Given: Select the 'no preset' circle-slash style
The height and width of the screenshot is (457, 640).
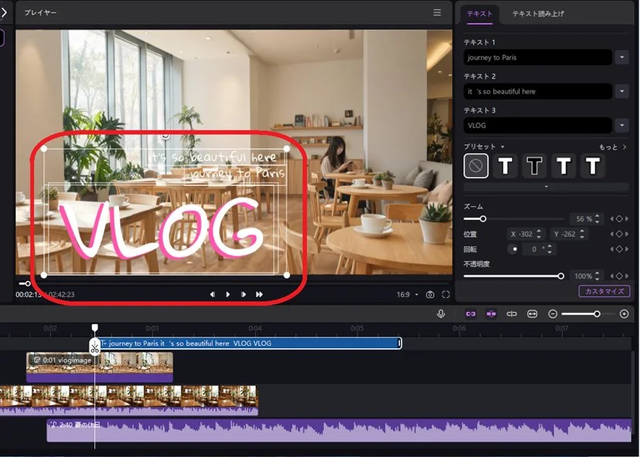Looking at the screenshot, I should coord(476,166).
